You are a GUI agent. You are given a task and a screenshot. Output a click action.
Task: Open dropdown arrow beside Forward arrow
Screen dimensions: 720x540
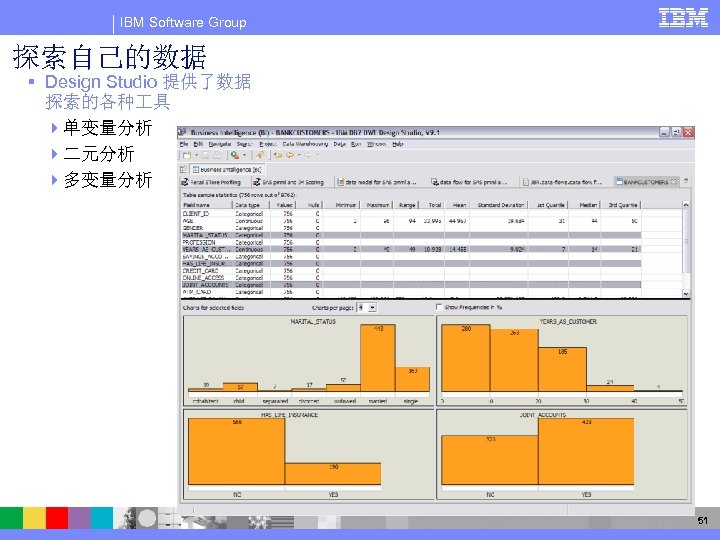(317, 155)
